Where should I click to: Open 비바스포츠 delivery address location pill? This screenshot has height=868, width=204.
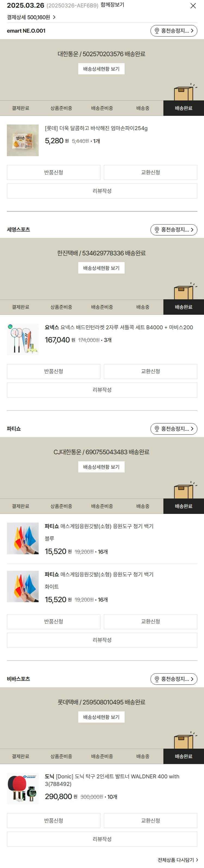click(x=174, y=679)
